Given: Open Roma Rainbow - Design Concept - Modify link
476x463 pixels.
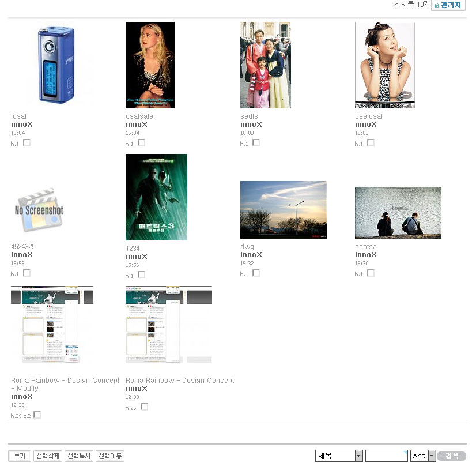Looking at the screenshot, I should coord(65,385).
